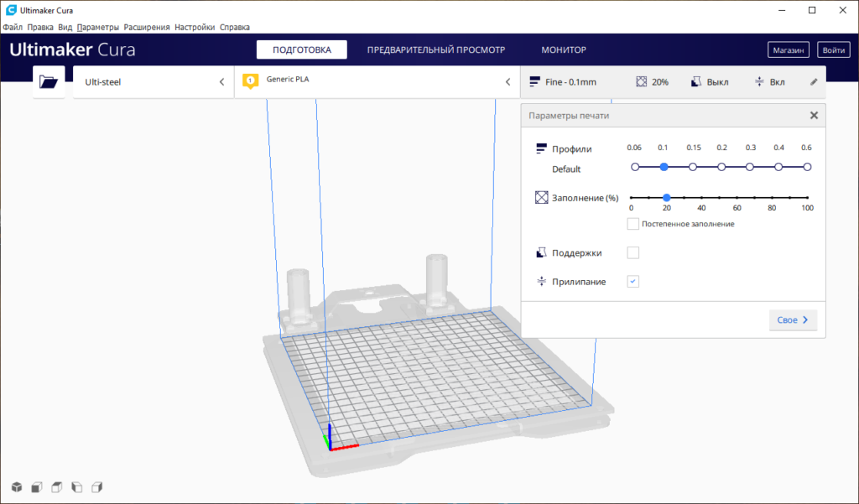Enable the Поддержки checkbox
Screen dimensions: 859x504
pos(633,253)
